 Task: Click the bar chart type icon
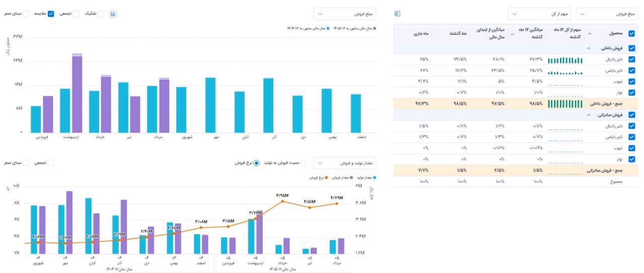tap(113, 14)
